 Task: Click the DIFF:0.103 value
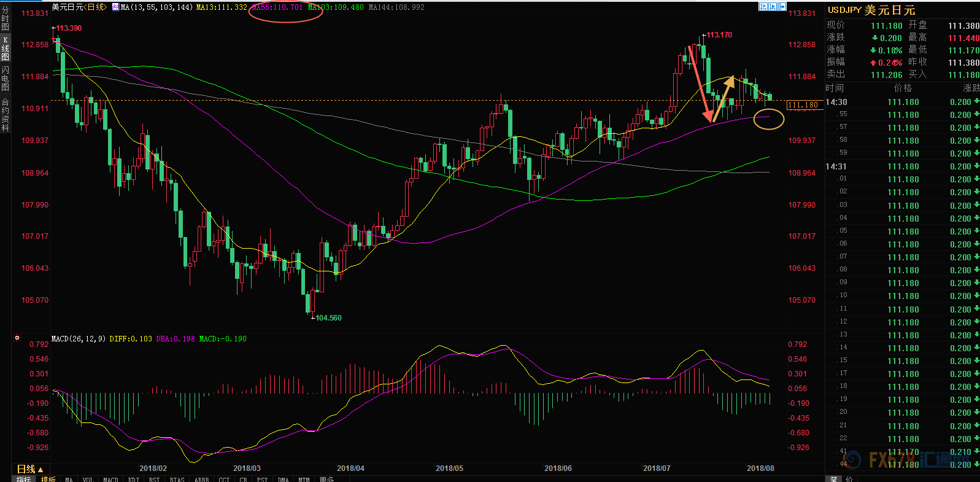131,339
